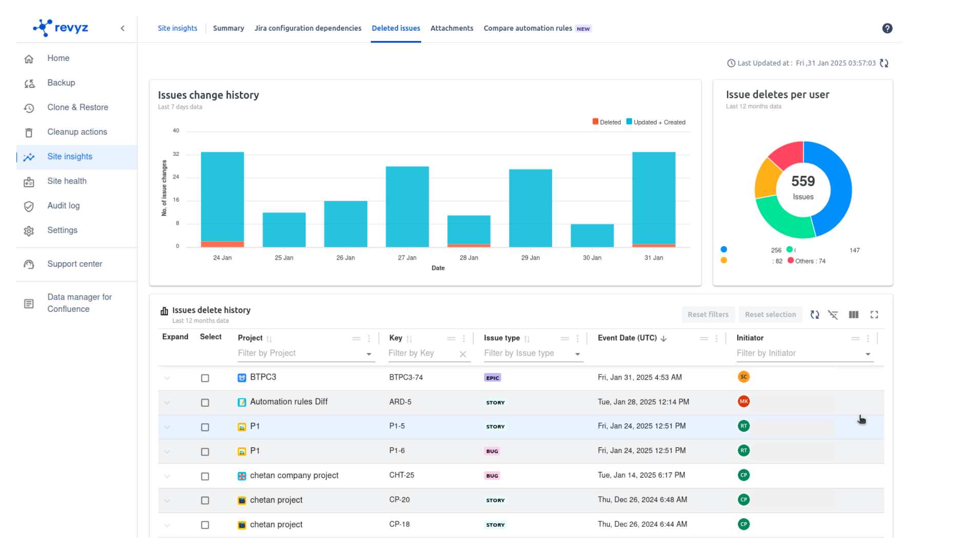Check the ARD-5 row checkbox
The image size is (980, 554).
point(205,403)
